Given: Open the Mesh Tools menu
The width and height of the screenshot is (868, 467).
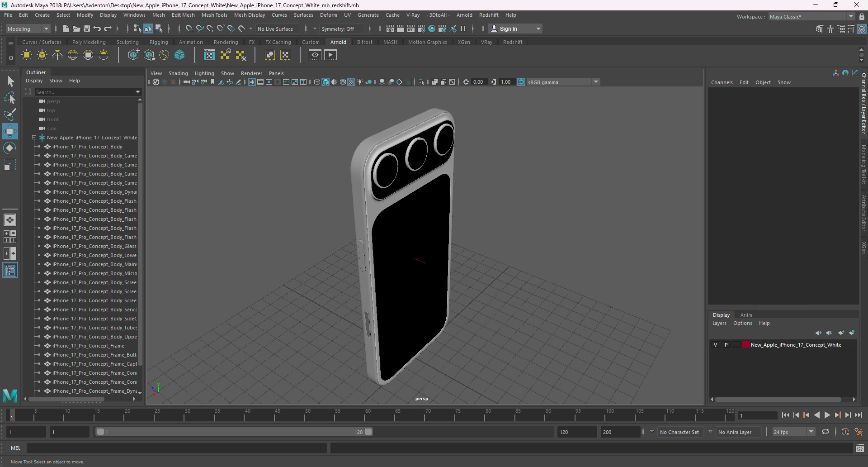Looking at the screenshot, I should [214, 15].
